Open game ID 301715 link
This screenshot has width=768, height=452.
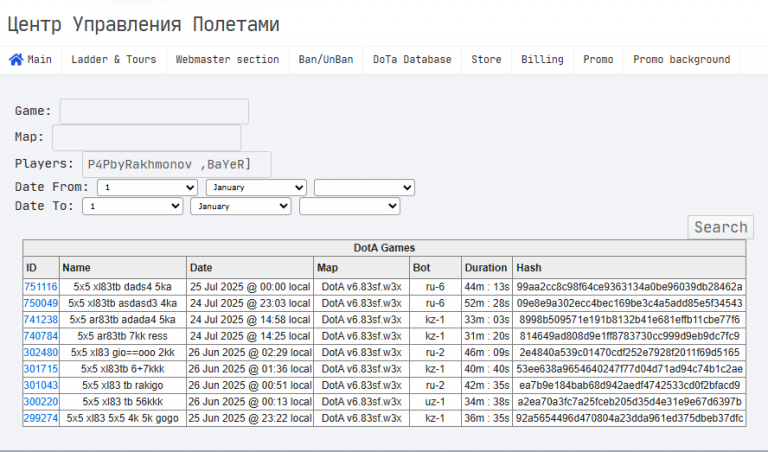click(41, 369)
